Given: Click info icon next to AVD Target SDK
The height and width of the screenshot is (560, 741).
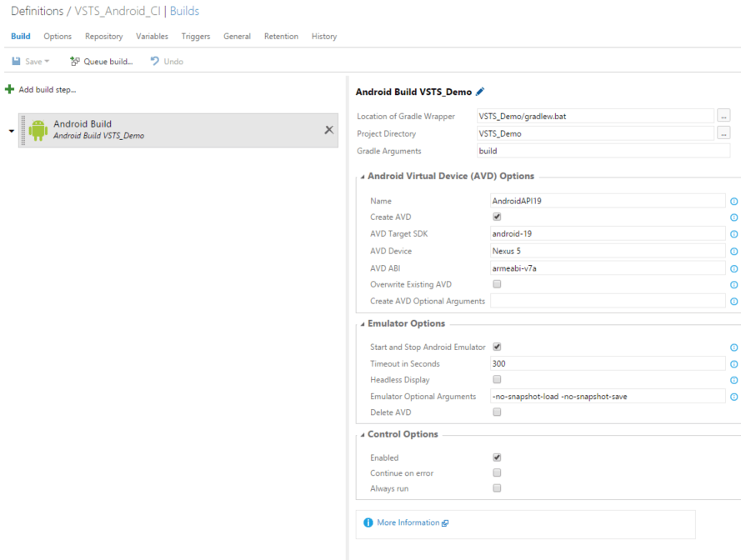Looking at the screenshot, I should coord(733,234).
